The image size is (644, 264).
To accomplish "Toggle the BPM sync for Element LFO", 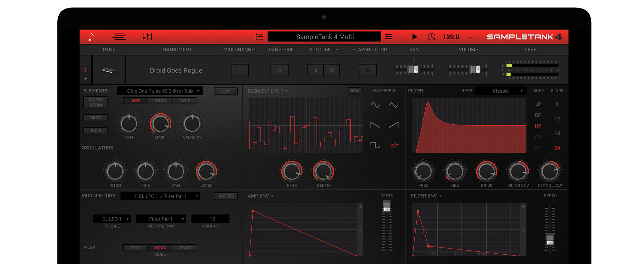I will coord(355,91).
